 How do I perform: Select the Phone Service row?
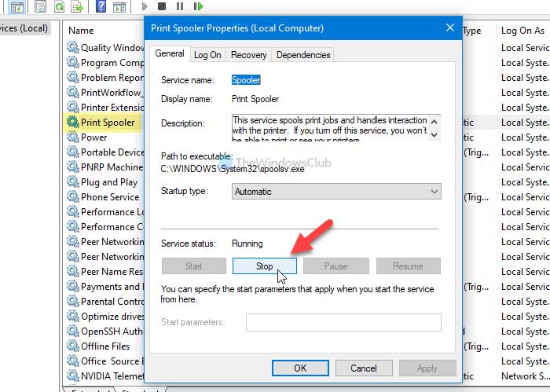pos(104,197)
